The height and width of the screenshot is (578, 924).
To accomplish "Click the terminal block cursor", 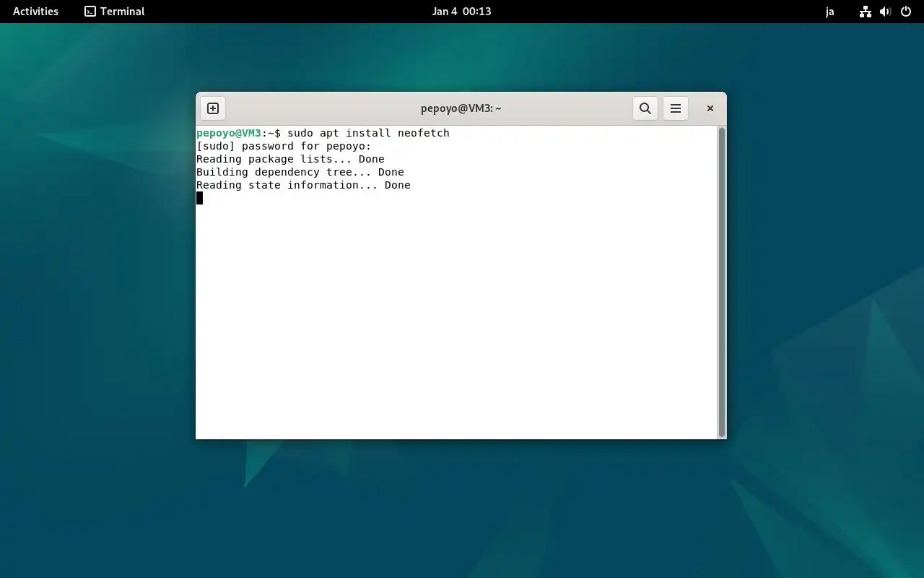I will tap(200, 198).
